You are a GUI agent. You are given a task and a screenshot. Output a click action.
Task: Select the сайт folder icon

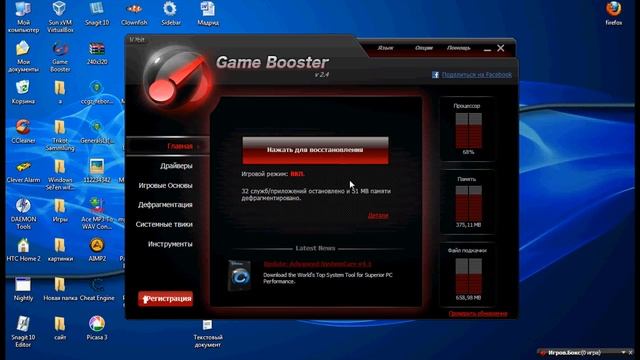pos(60,328)
